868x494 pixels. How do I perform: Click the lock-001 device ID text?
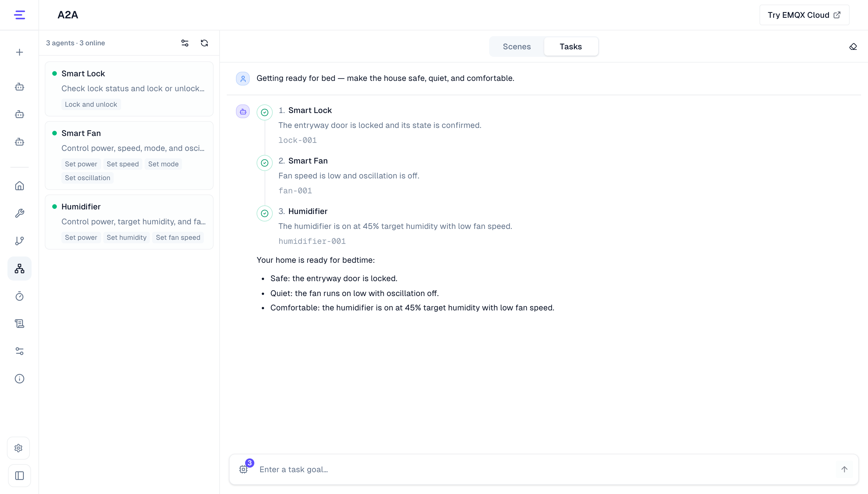click(x=297, y=140)
